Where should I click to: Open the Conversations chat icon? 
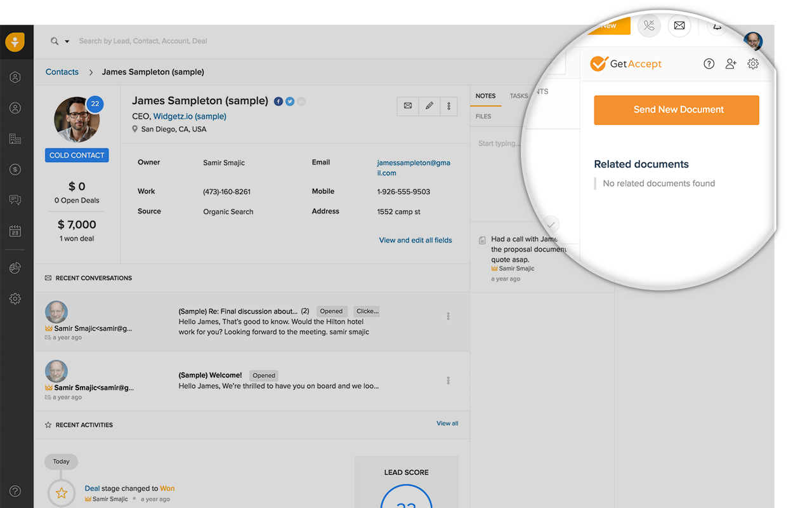tap(15, 200)
